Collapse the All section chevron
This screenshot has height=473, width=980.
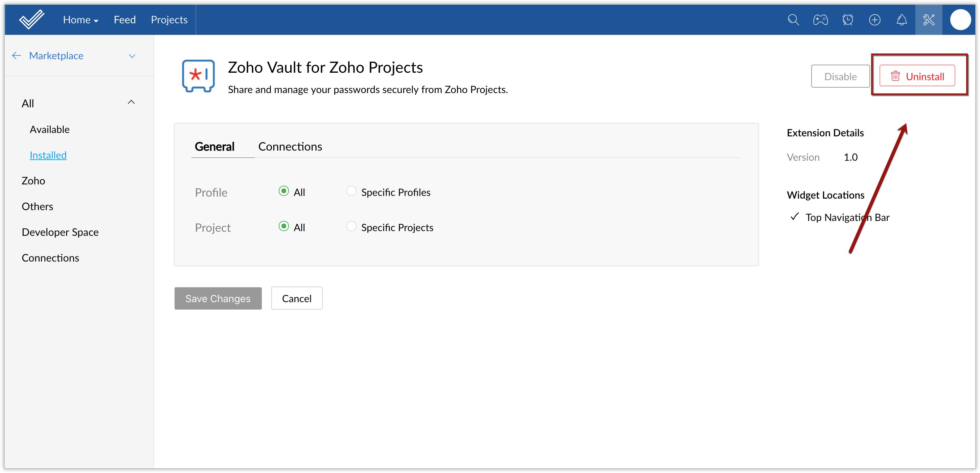(x=131, y=102)
